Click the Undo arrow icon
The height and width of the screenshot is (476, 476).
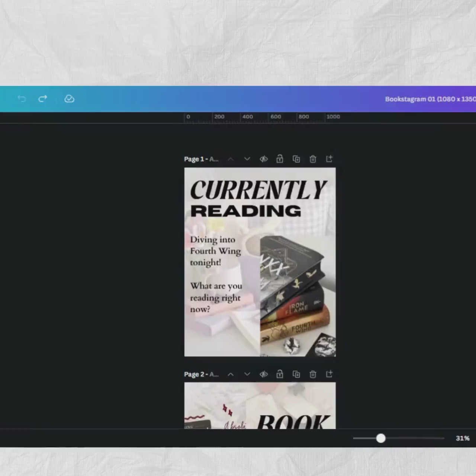click(x=22, y=99)
